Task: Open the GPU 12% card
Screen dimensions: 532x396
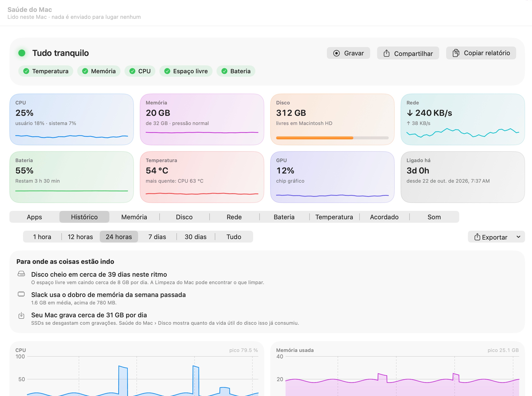Action: (x=332, y=177)
